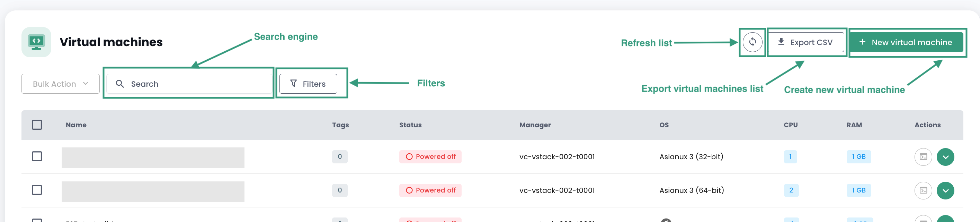
Task: Tick the select-all checkbox in the table header
Action: [37, 125]
